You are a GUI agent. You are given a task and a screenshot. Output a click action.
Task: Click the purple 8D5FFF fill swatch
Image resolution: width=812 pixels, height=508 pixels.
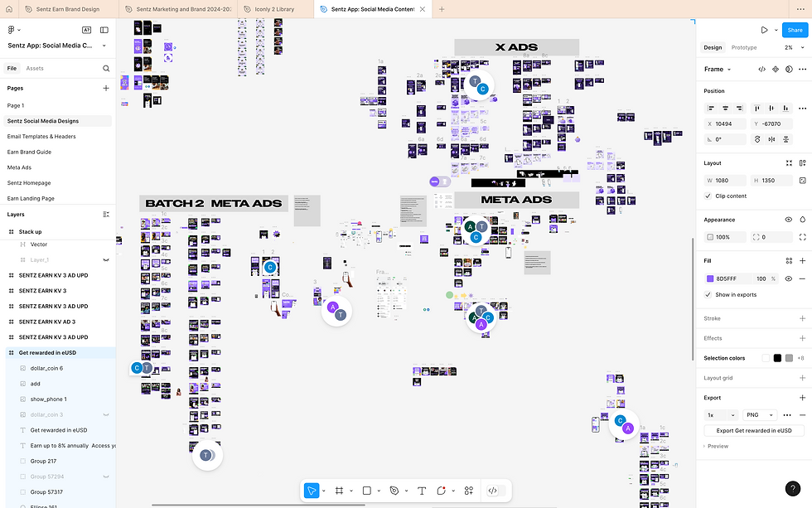(710, 278)
